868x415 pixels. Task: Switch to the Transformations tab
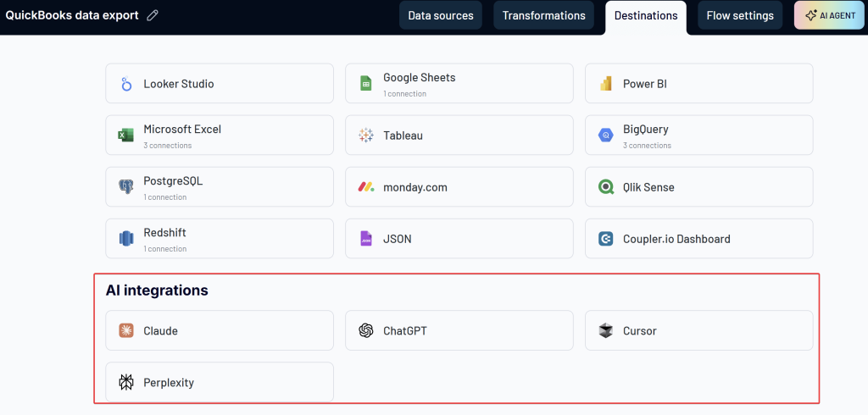543,15
